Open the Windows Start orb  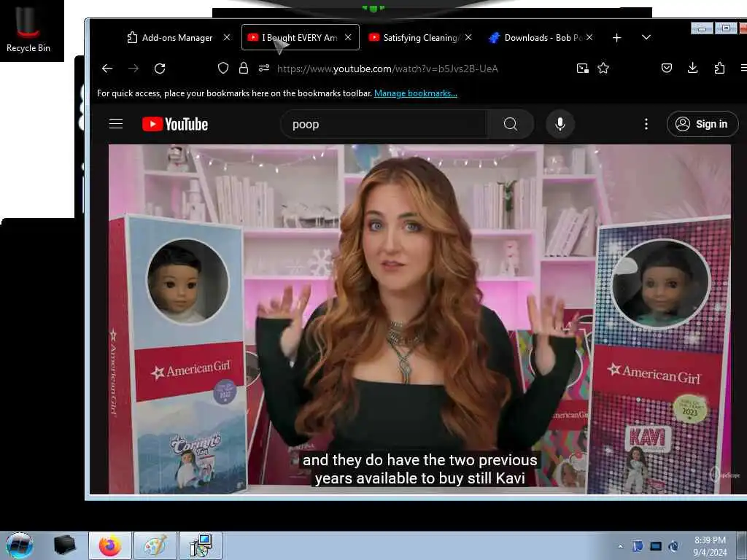[x=20, y=545]
